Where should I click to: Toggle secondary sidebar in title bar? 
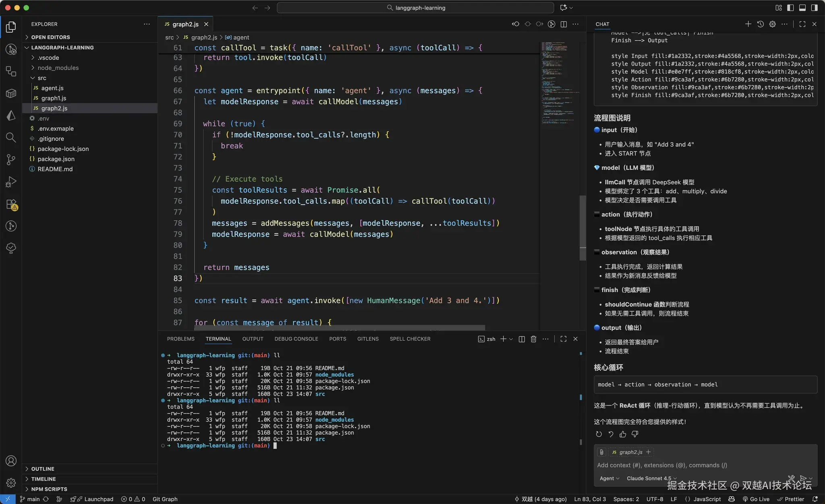point(814,8)
